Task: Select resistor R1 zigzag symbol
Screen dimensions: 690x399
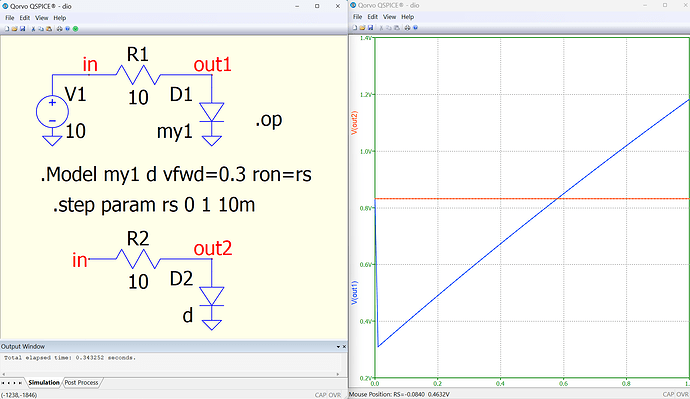Action: 138,75
